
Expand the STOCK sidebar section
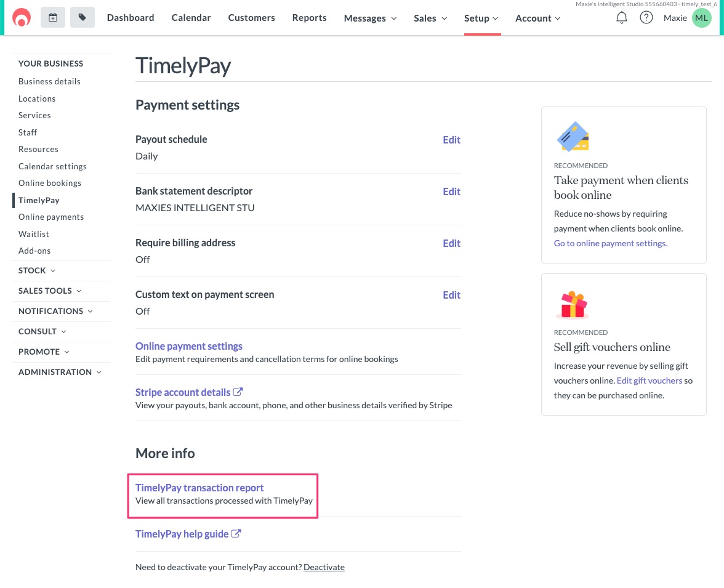(x=37, y=270)
